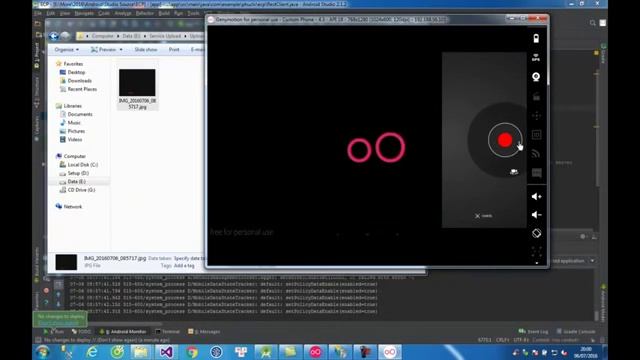Open Genymotion capture (clapperboard) widget

[536, 96]
